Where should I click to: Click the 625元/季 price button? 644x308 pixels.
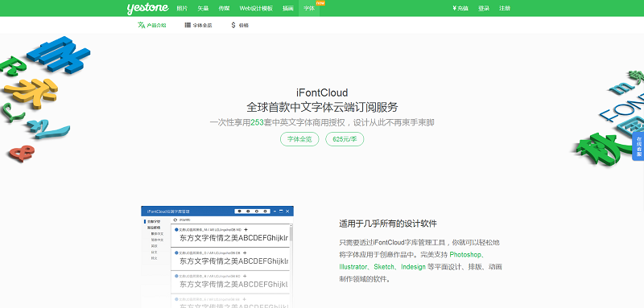click(345, 139)
